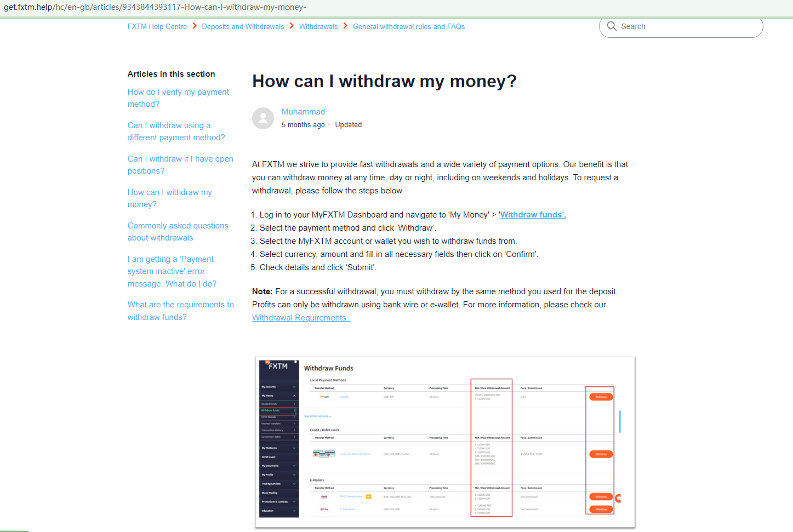Expand the My Platforms sidebar section

tap(269, 449)
